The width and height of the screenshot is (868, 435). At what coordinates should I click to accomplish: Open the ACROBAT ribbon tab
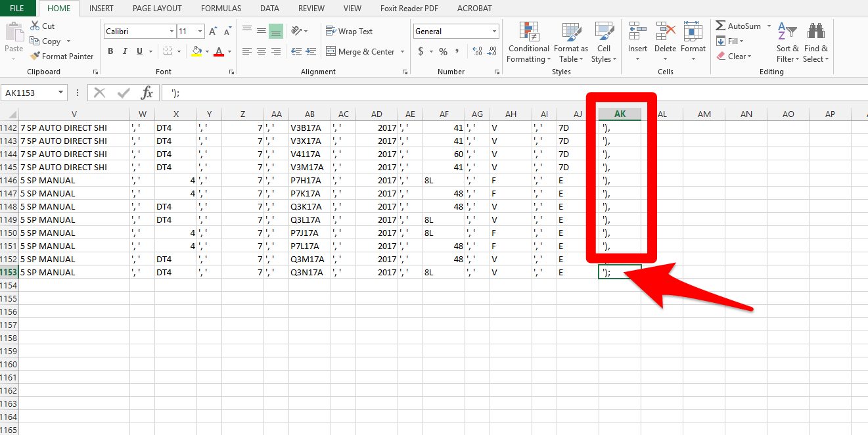[x=474, y=8]
